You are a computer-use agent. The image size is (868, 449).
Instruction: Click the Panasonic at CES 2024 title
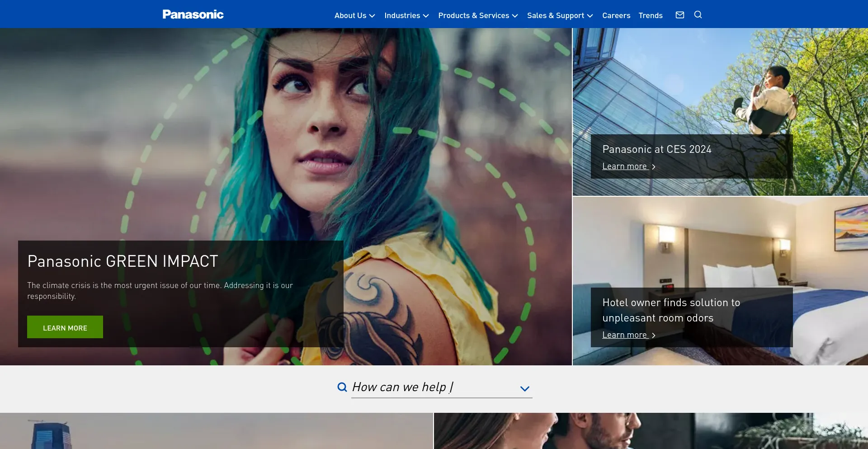657,149
